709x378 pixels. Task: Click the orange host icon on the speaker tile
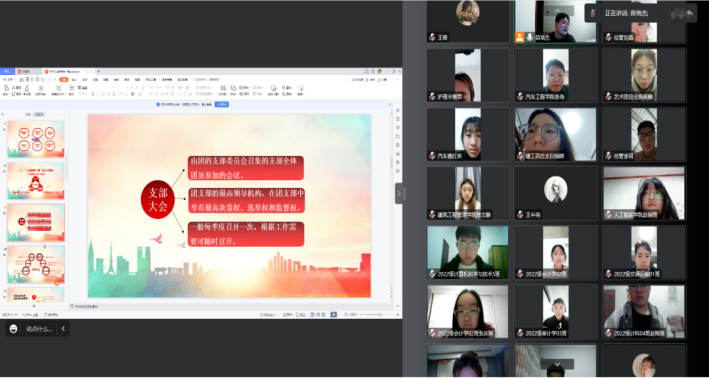click(x=520, y=38)
